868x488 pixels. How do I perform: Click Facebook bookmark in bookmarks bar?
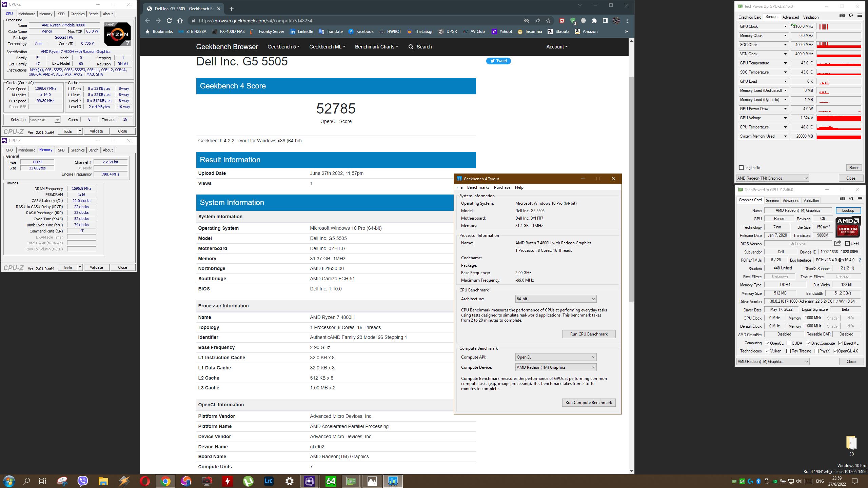[x=361, y=32]
